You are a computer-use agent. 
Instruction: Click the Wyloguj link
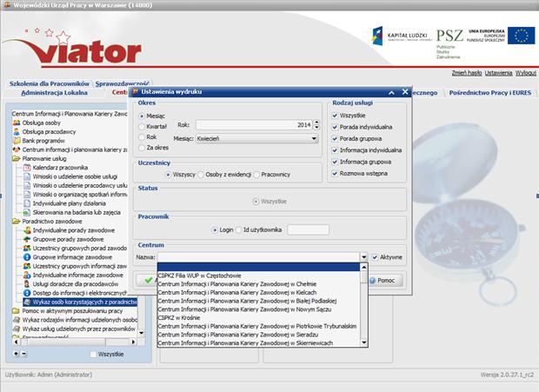[x=526, y=73]
